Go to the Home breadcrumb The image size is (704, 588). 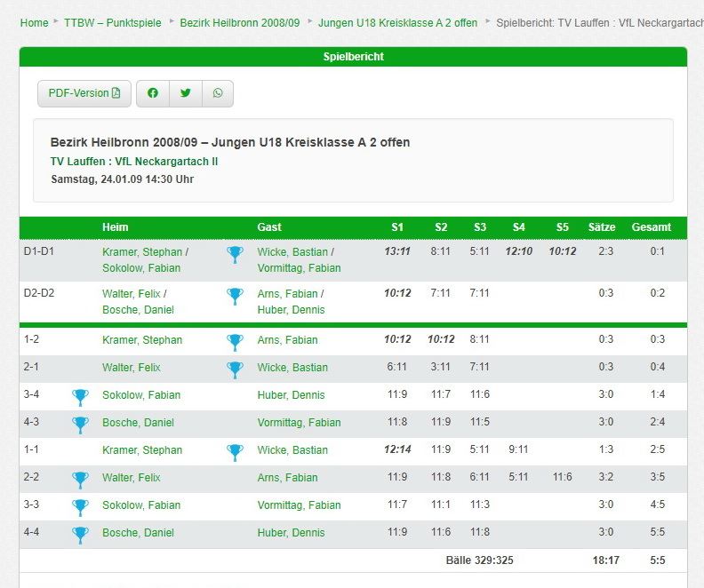(34, 23)
